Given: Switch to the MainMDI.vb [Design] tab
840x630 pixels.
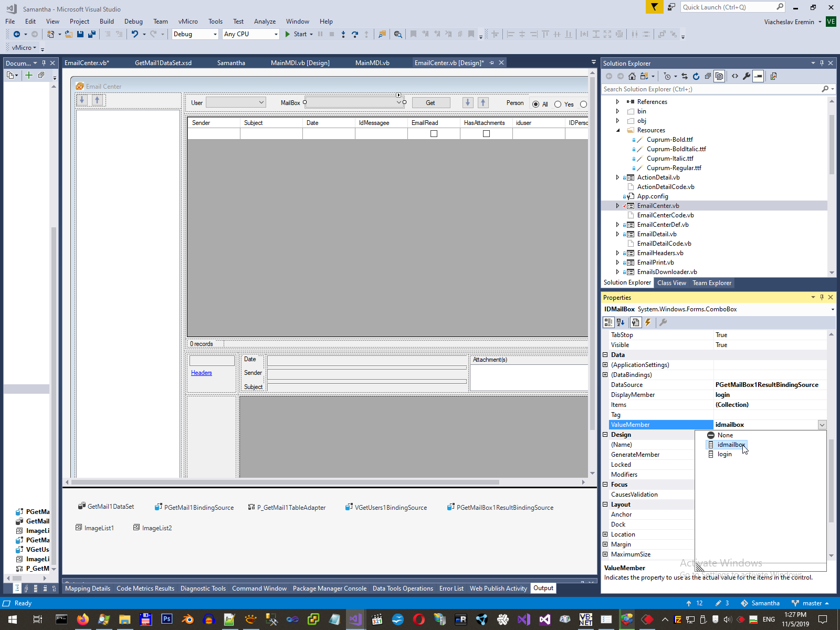Looking at the screenshot, I should coord(300,63).
